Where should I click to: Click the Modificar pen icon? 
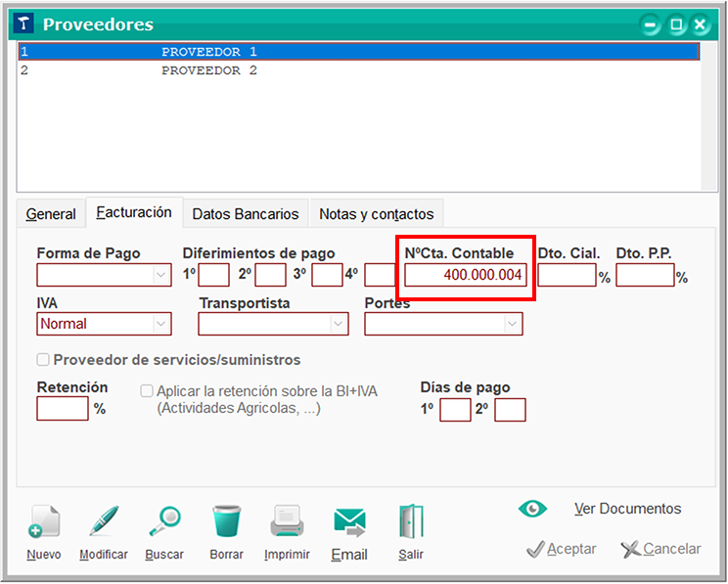pyautogui.click(x=104, y=521)
